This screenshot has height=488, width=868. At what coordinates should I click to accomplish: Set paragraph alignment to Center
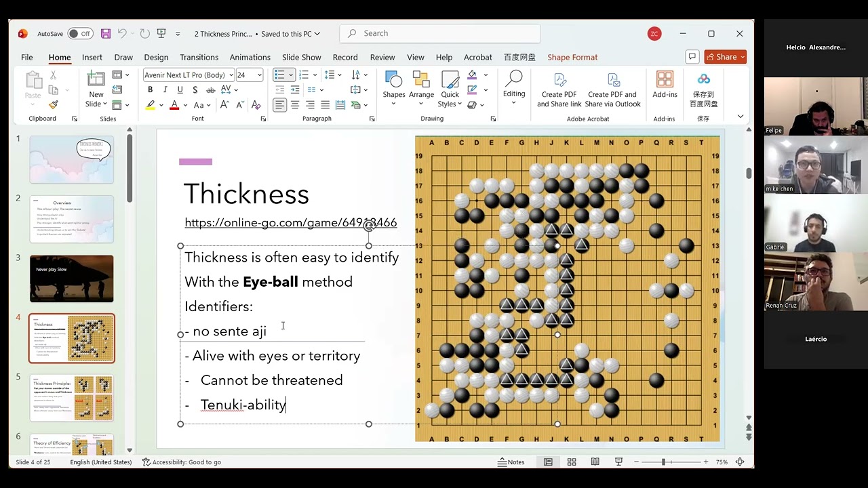[295, 105]
